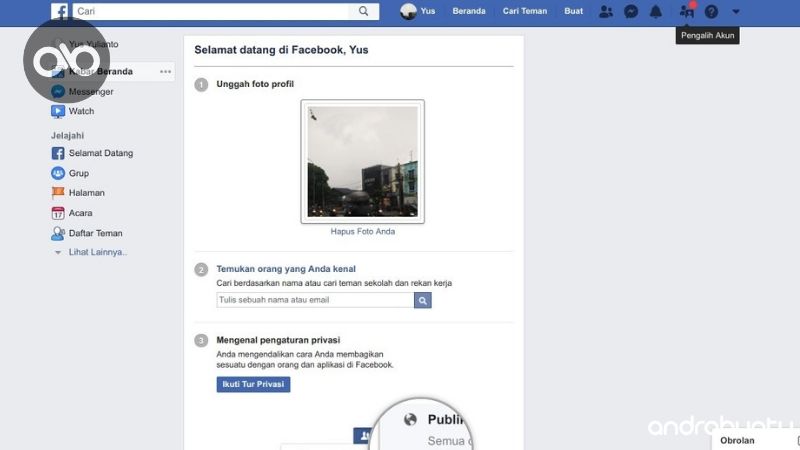The width and height of the screenshot is (800, 450).
Task: Click the uploaded profile photo thumbnail
Action: 363,162
